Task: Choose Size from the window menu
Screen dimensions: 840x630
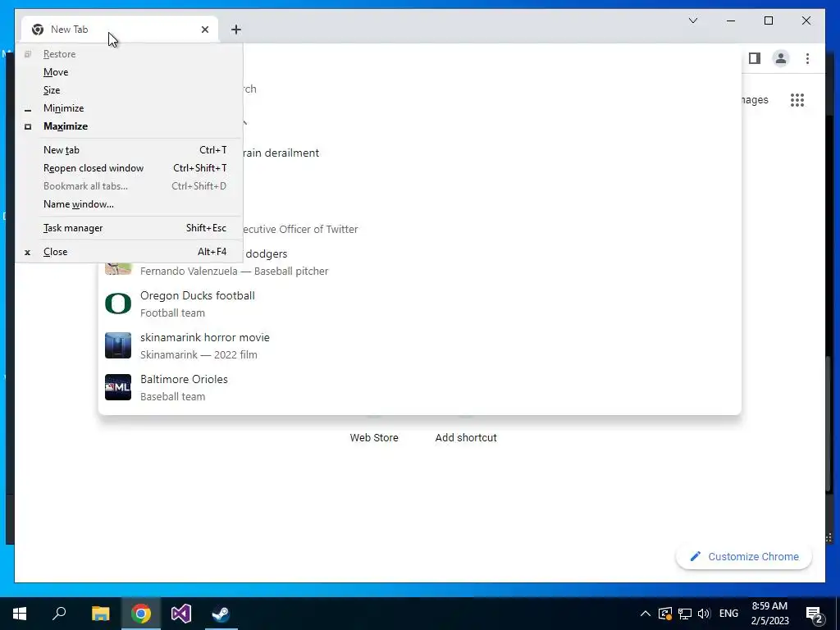Action: pyautogui.click(x=129, y=90)
